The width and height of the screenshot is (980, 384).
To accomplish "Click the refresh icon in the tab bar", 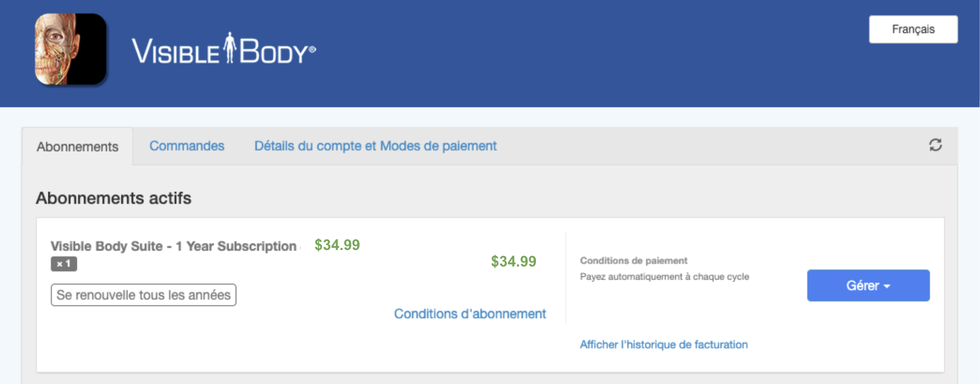I will point(935,145).
